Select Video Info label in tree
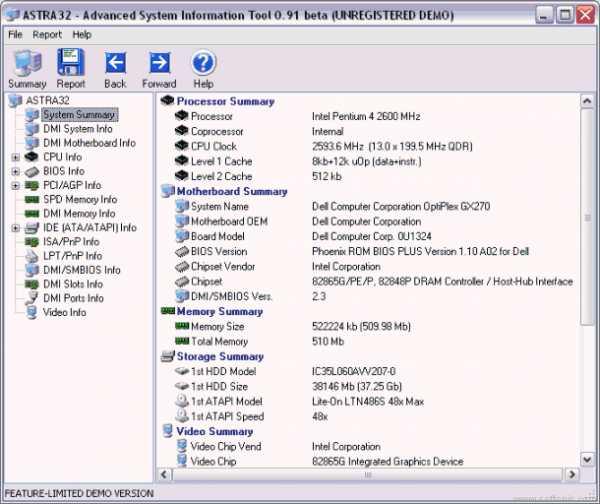 64,312
